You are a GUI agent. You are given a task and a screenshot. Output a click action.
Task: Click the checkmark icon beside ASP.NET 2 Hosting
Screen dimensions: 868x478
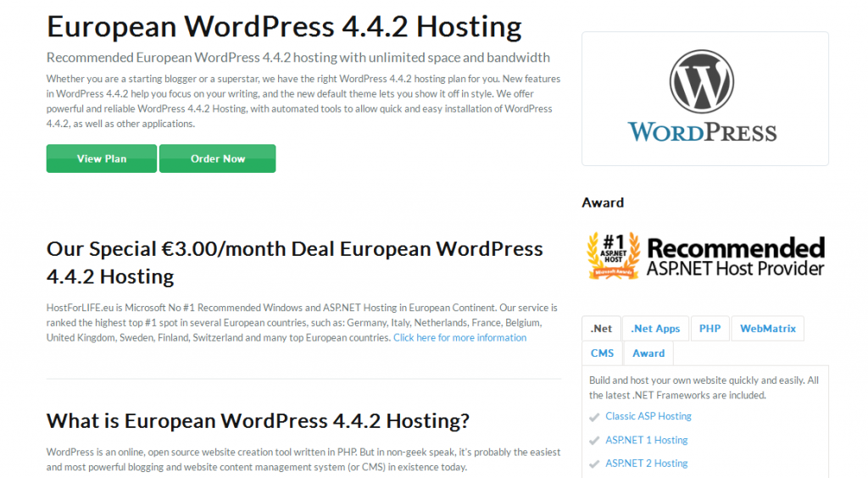coord(594,464)
